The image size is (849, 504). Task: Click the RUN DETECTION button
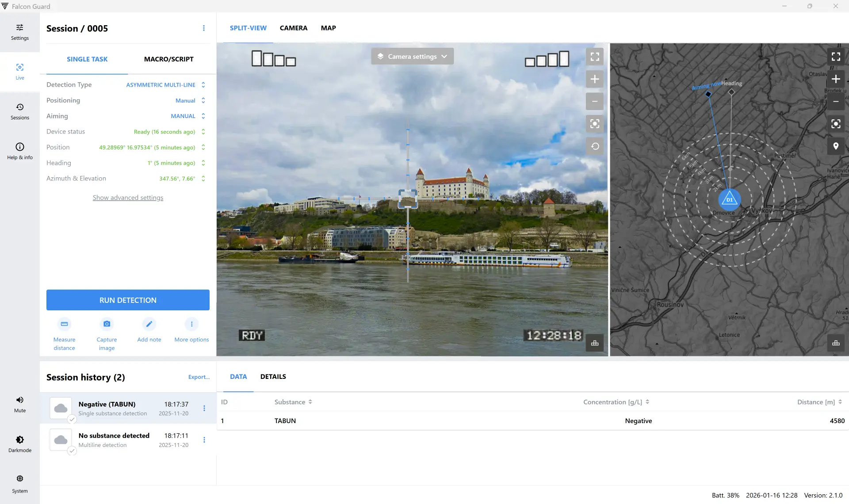click(x=128, y=300)
